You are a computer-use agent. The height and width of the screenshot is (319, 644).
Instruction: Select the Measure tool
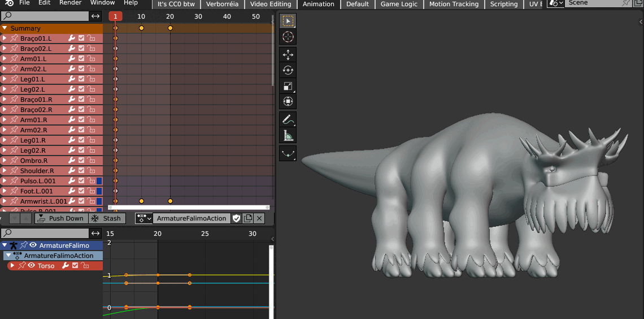[288, 135]
